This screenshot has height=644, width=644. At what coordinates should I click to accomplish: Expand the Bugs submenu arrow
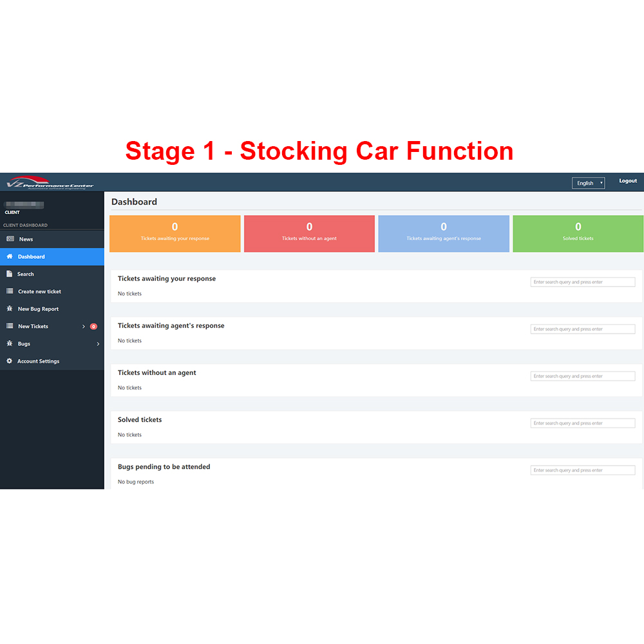point(98,344)
